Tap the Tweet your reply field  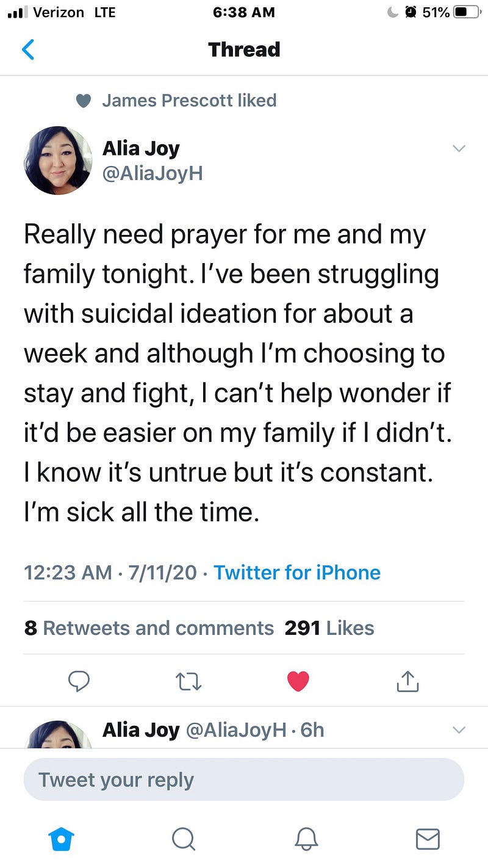tap(244, 779)
